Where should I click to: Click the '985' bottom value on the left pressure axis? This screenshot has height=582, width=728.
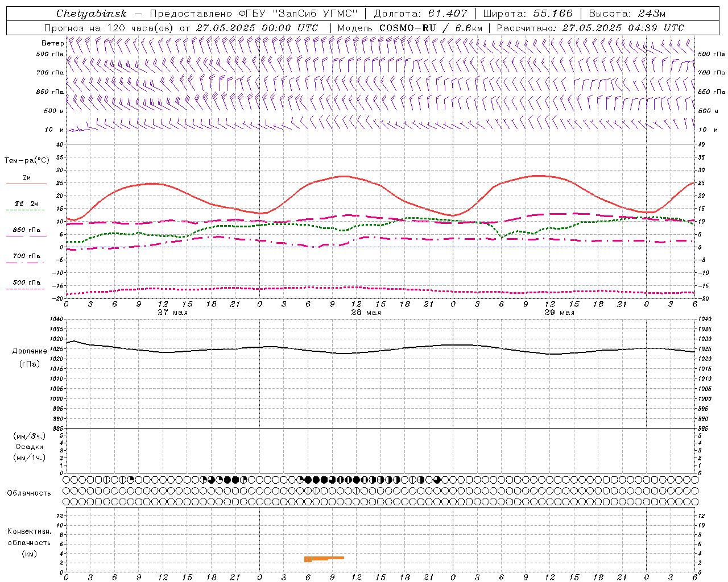click(57, 429)
